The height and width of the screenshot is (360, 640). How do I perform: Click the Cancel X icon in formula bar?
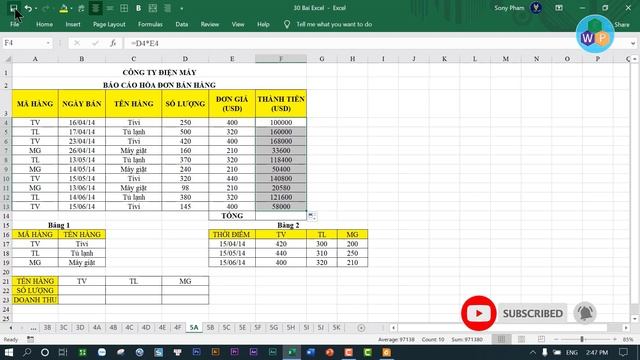coord(77,43)
